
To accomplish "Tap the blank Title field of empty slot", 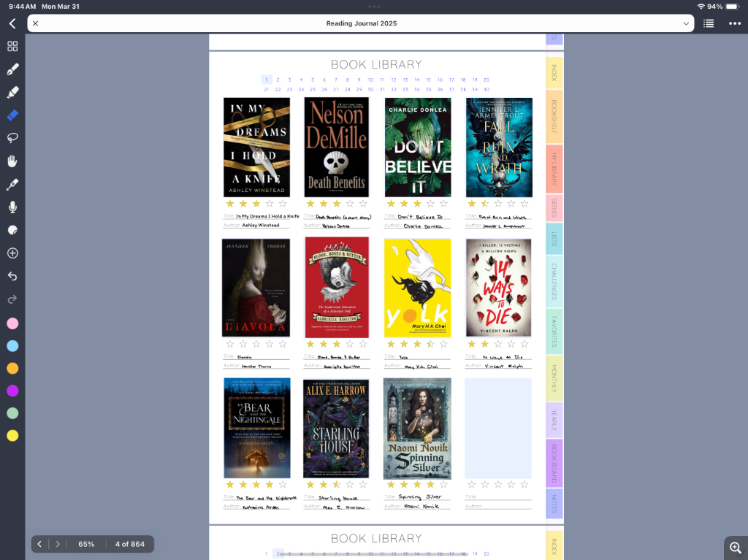I will pyautogui.click(x=498, y=496).
